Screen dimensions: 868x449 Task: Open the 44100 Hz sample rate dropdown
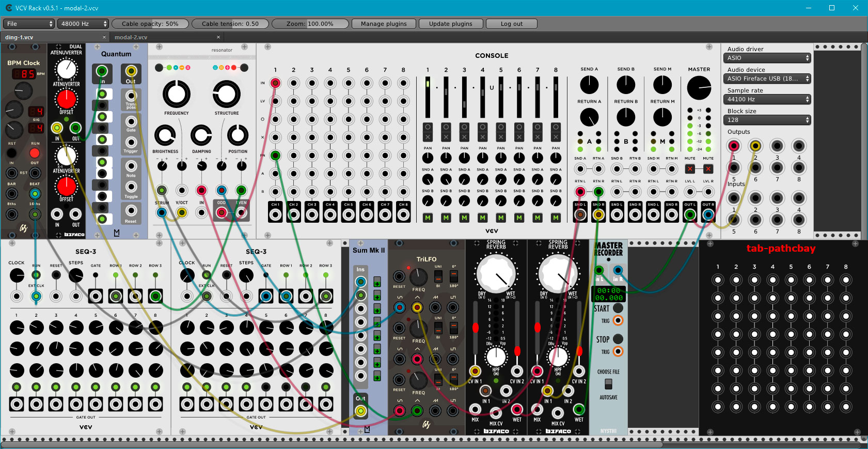[x=767, y=99]
